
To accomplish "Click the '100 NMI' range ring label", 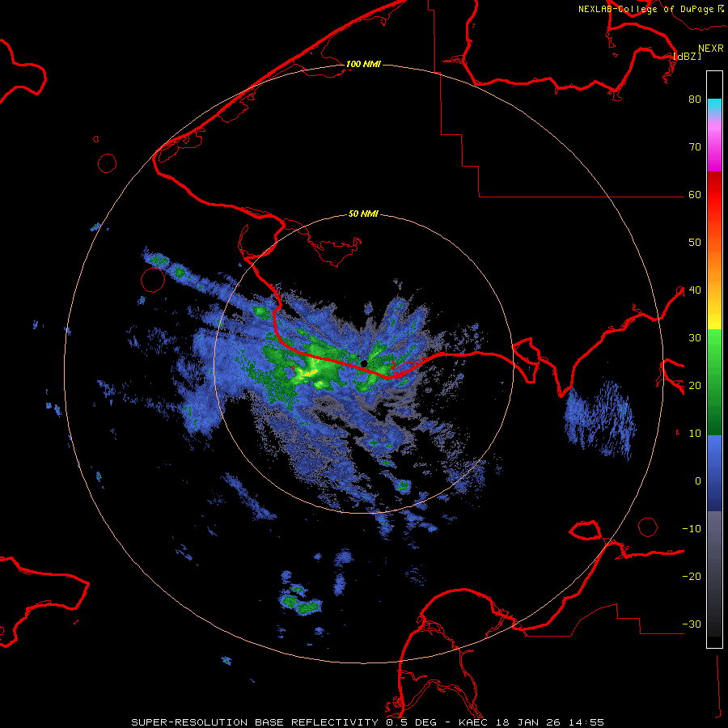I will click(x=363, y=64).
